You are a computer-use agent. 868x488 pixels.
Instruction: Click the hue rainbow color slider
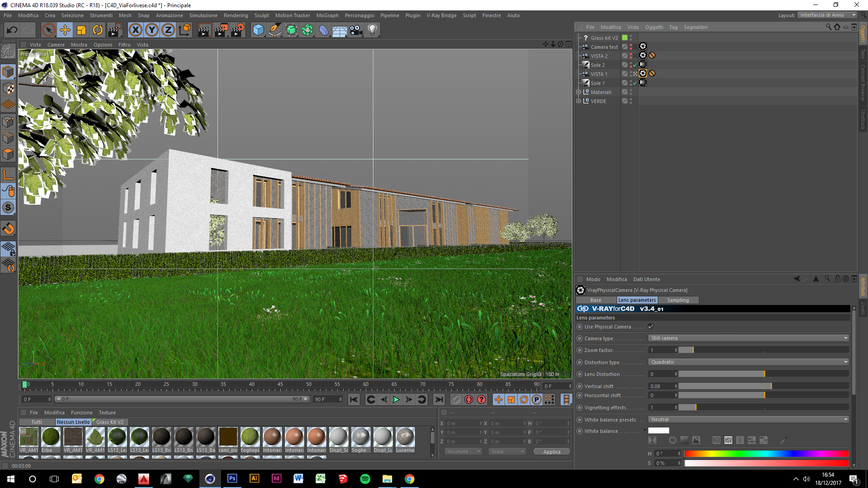pyautogui.click(x=766, y=454)
